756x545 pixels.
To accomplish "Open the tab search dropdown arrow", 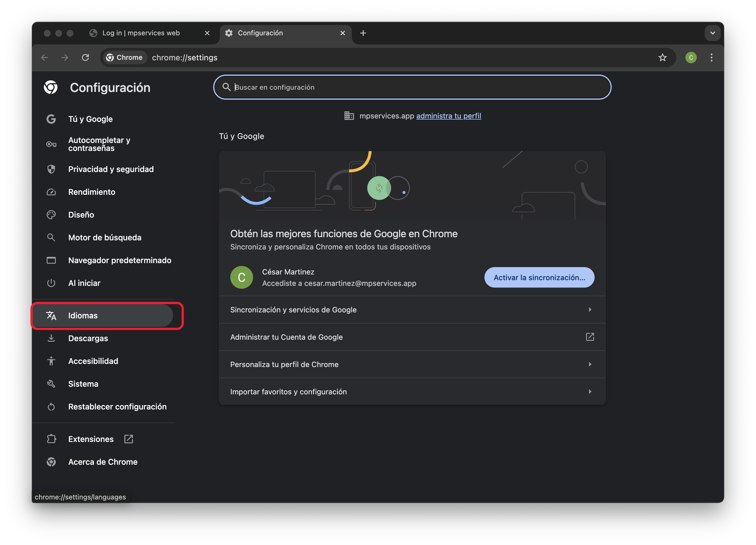I will [712, 33].
